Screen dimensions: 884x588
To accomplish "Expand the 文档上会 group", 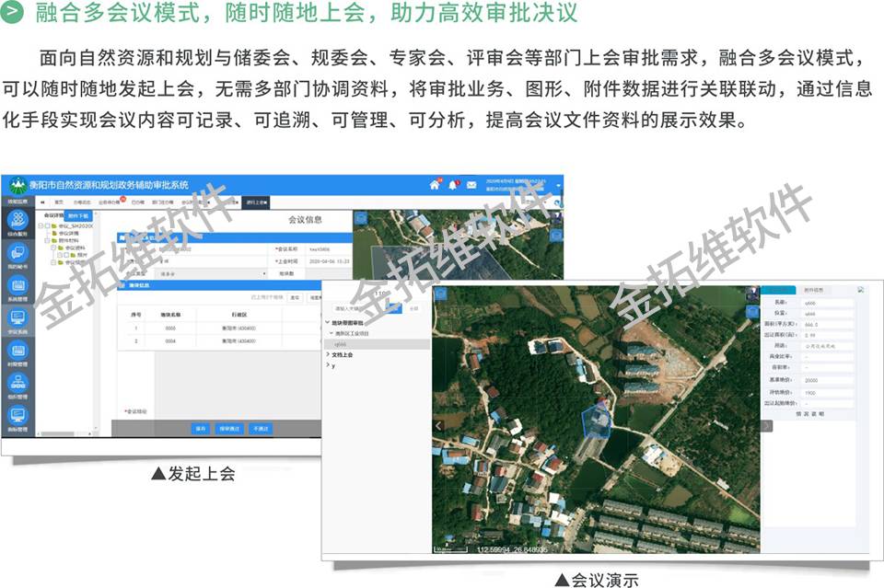I will [328, 355].
